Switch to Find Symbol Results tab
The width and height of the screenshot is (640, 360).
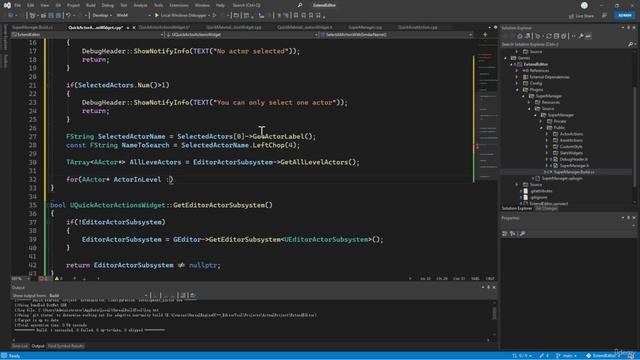pos(66,346)
